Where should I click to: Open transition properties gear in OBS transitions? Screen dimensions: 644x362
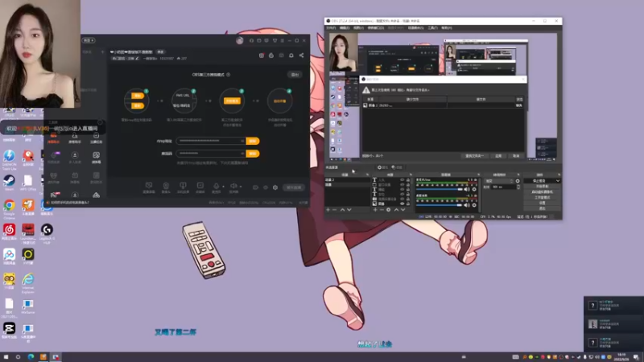click(x=518, y=181)
